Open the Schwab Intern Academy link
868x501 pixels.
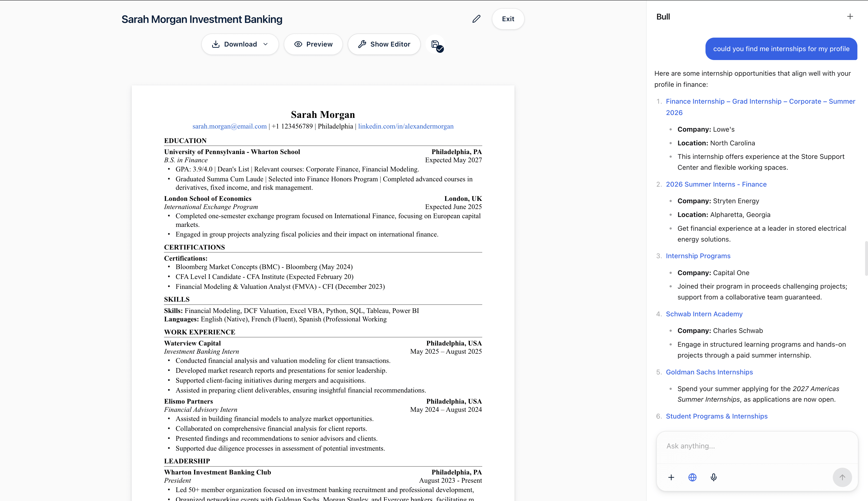click(704, 314)
